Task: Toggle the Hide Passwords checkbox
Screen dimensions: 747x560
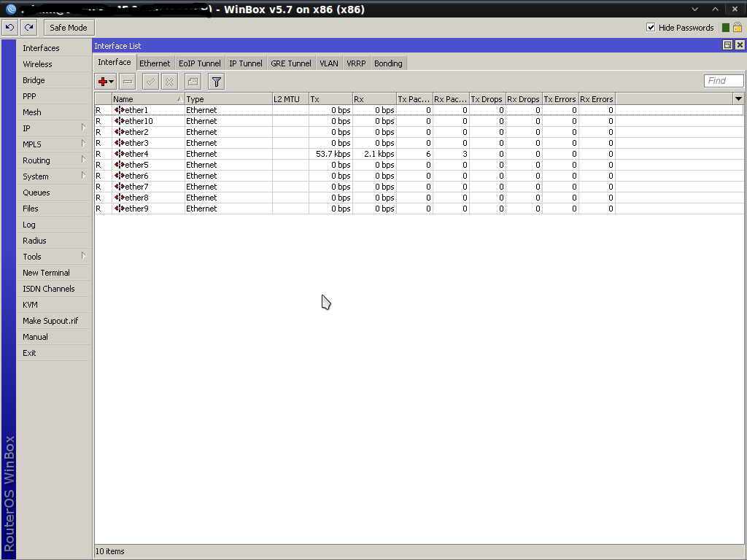Action: point(650,27)
